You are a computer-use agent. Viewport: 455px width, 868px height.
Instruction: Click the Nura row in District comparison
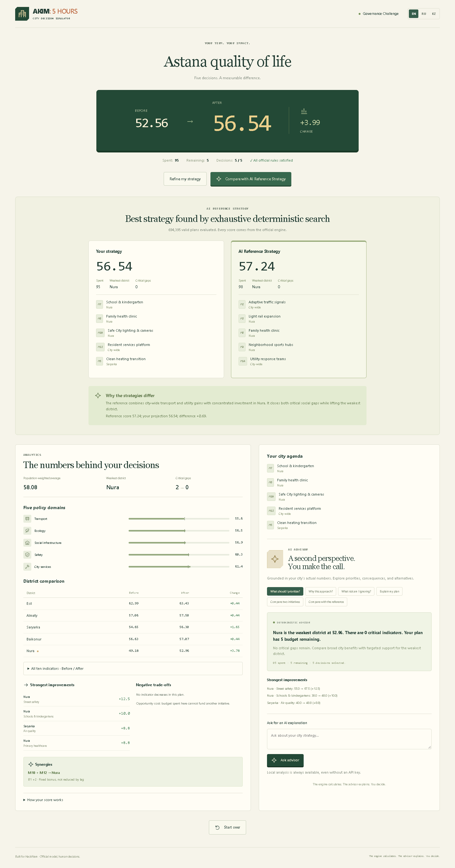tap(133, 651)
